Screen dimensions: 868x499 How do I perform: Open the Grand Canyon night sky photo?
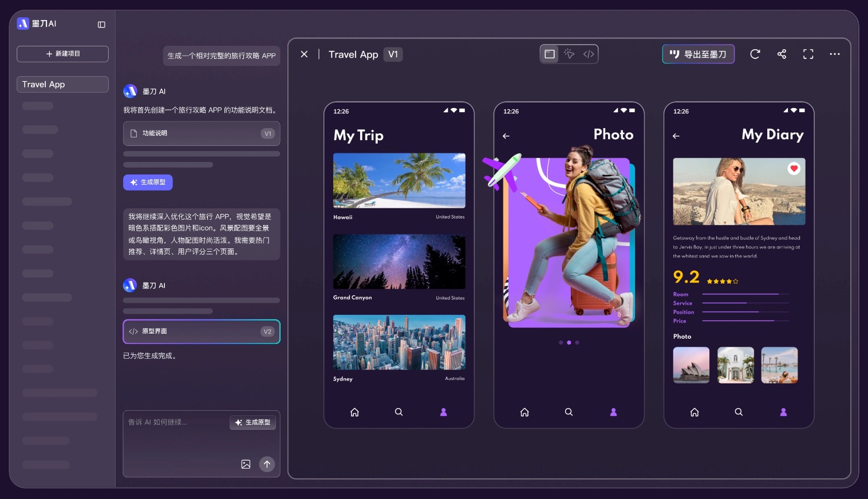pyautogui.click(x=399, y=262)
